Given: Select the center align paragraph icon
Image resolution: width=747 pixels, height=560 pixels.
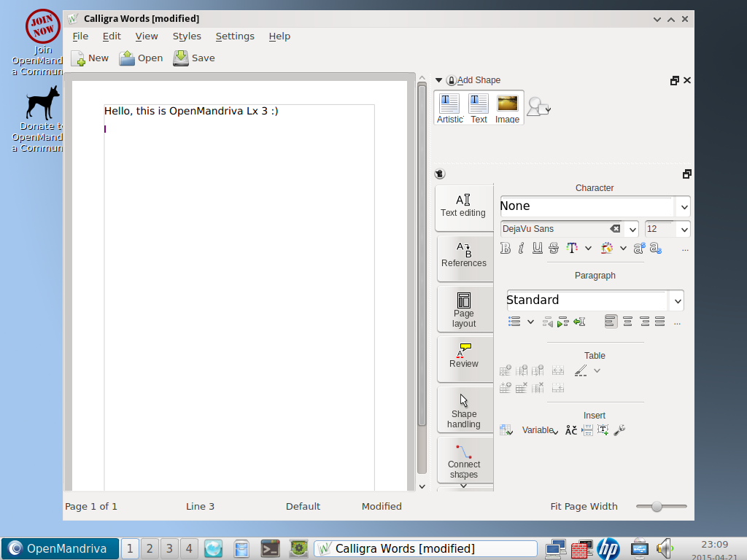Looking at the screenshot, I should pyautogui.click(x=627, y=322).
